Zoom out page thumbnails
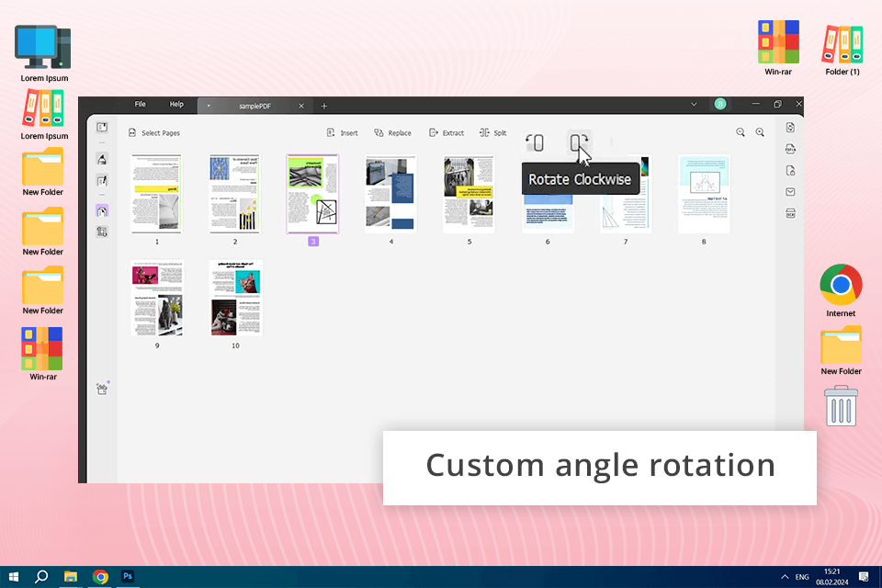 point(741,132)
